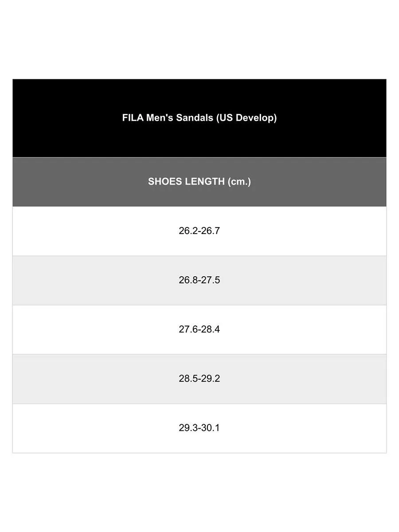Select the 30.1 value
Viewport: 399px width, 532px height.
coord(211,428)
